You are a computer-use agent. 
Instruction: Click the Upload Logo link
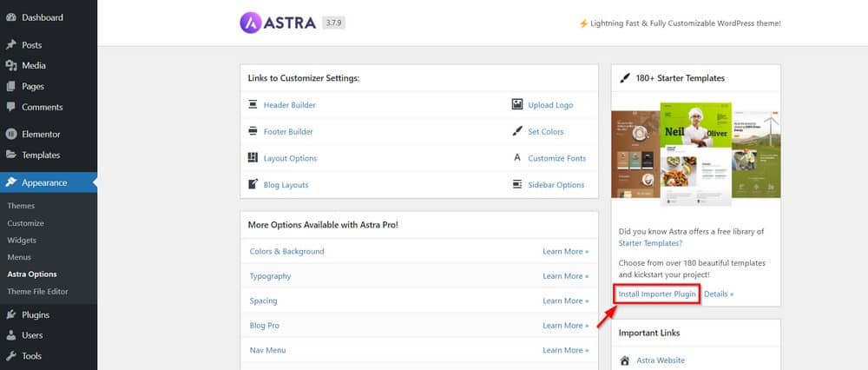[550, 105]
